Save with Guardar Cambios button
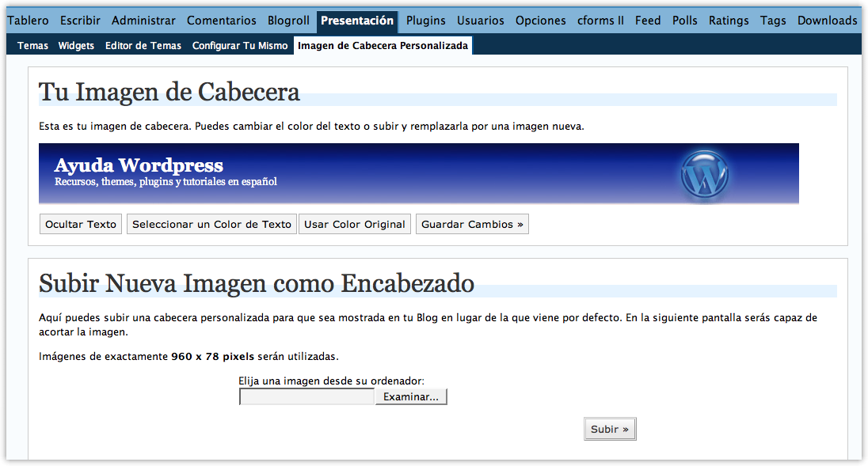868x466 pixels. click(472, 224)
